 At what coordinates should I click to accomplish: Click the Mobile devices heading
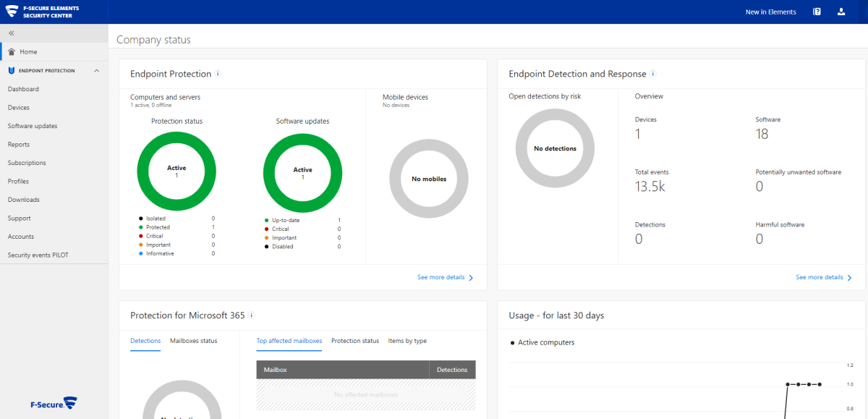click(406, 97)
